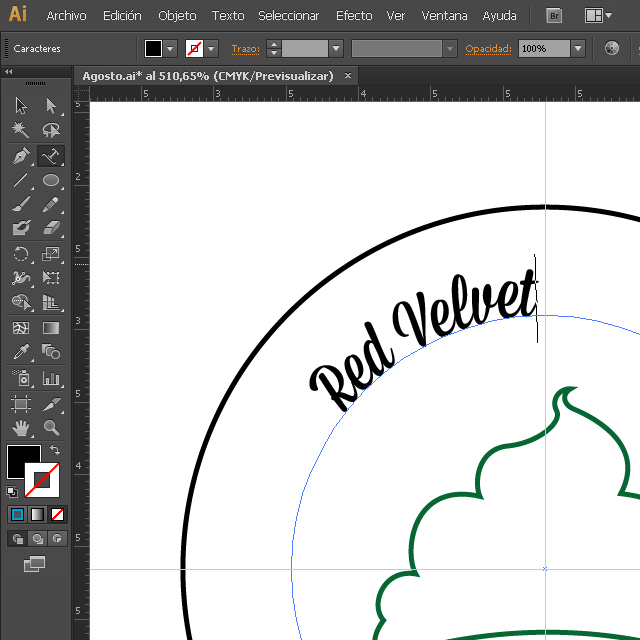
Task: Click the Trazo panel link
Action: click(245, 49)
